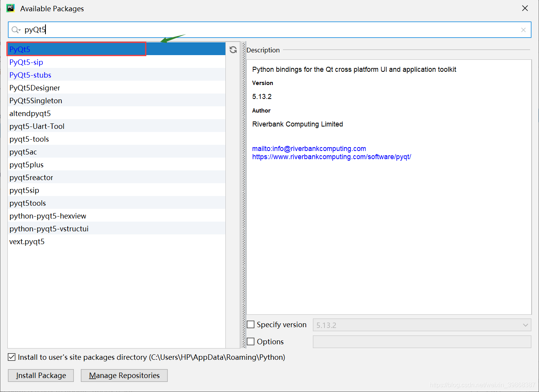Select the pyqt5plus package
The height and width of the screenshot is (392, 539).
pyautogui.click(x=117, y=165)
